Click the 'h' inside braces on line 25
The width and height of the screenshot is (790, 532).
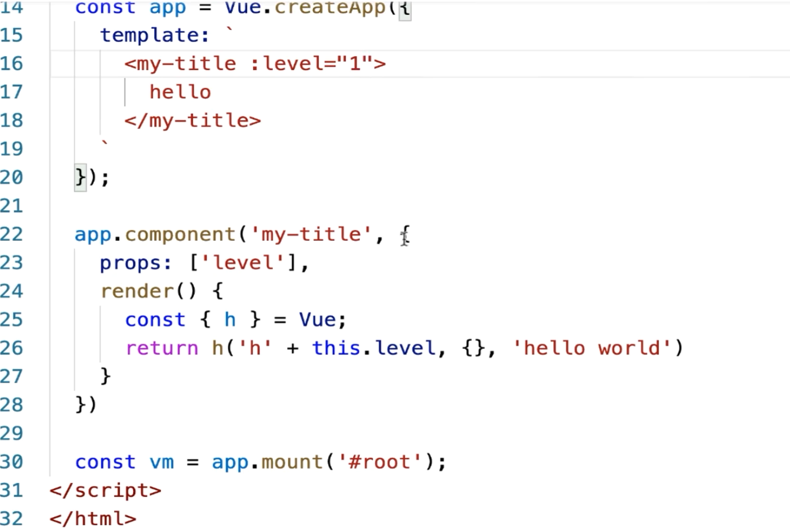point(230,320)
